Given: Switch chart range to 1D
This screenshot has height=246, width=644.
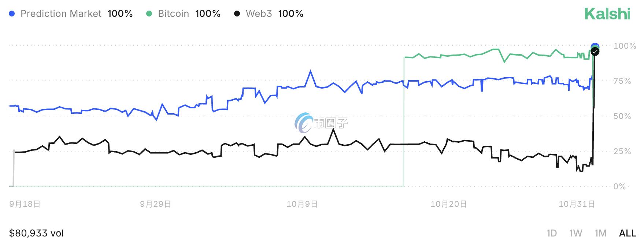Looking at the screenshot, I should click(x=551, y=233).
